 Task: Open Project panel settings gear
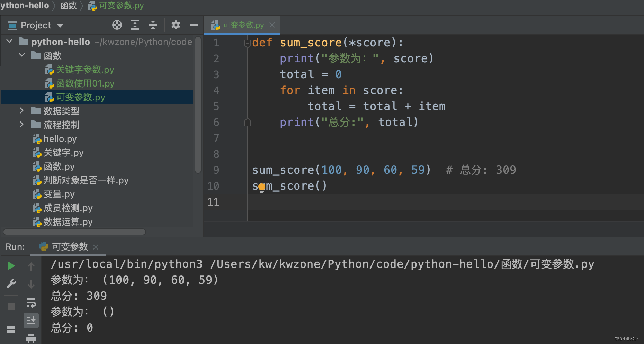point(176,25)
